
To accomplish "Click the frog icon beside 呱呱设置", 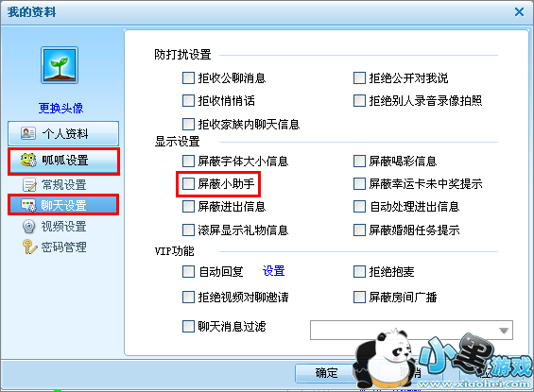I will coord(28,160).
